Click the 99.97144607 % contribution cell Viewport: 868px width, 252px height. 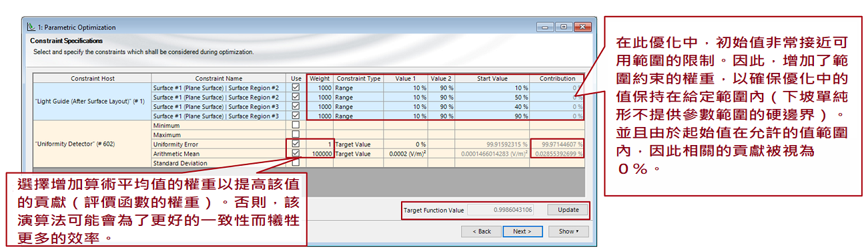[558, 144]
